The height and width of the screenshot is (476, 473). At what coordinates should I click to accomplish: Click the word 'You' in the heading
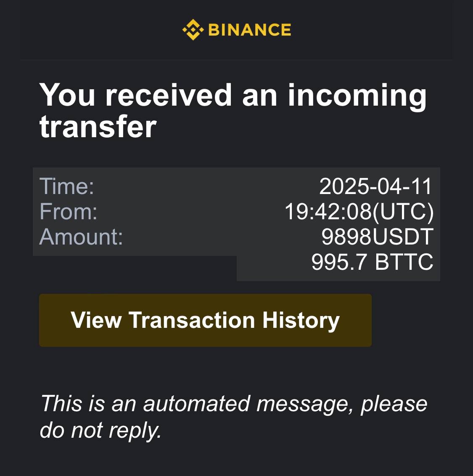pos(67,95)
